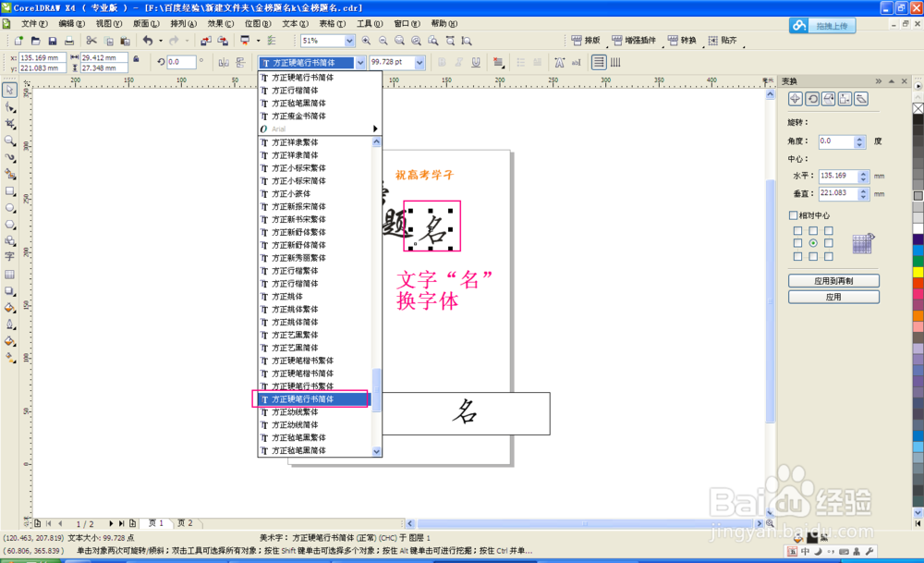Click the 排版 plugin button
This screenshot has height=563, width=924.
pyautogui.click(x=586, y=40)
